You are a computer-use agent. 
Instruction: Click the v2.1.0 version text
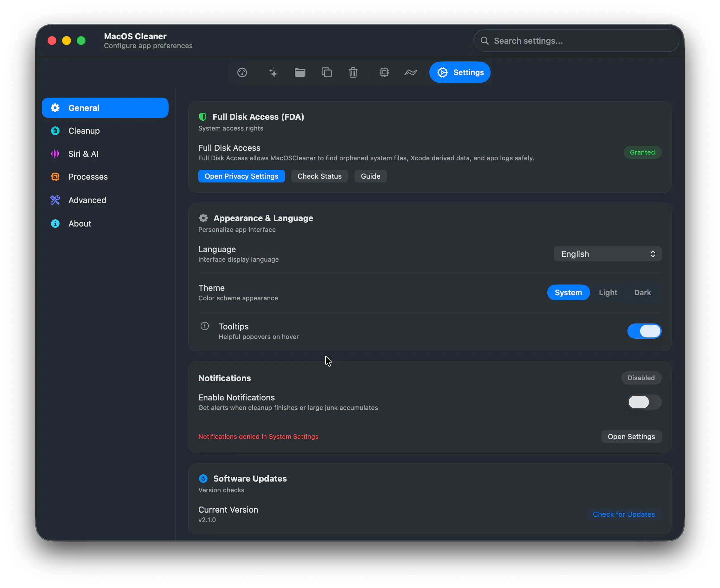tap(207, 520)
